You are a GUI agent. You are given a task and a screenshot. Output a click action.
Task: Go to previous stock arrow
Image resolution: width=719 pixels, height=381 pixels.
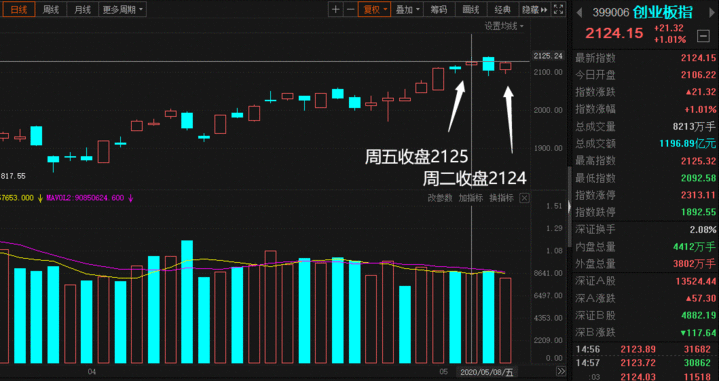click(579, 11)
